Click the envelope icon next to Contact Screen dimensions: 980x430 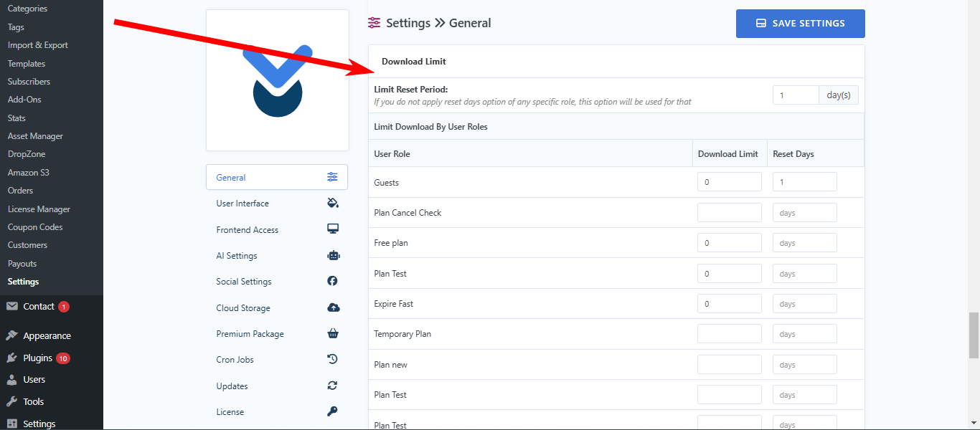tap(12, 306)
